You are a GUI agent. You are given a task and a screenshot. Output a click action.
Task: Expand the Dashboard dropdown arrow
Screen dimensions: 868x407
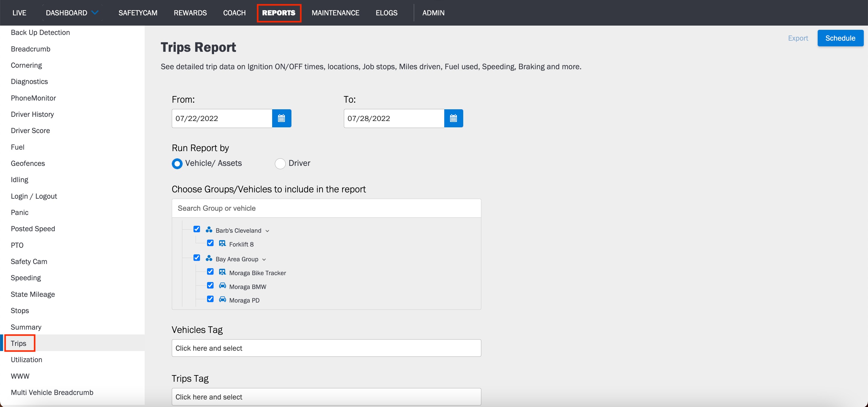click(x=95, y=13)
